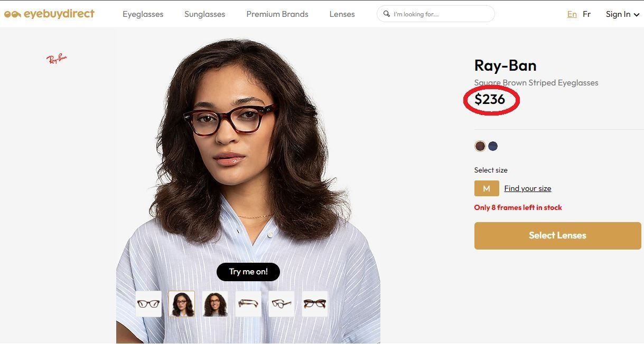Expand the Sign In dropdown
Image resolution: width=644 pixels, height=344 pixels.
point(622,14)
